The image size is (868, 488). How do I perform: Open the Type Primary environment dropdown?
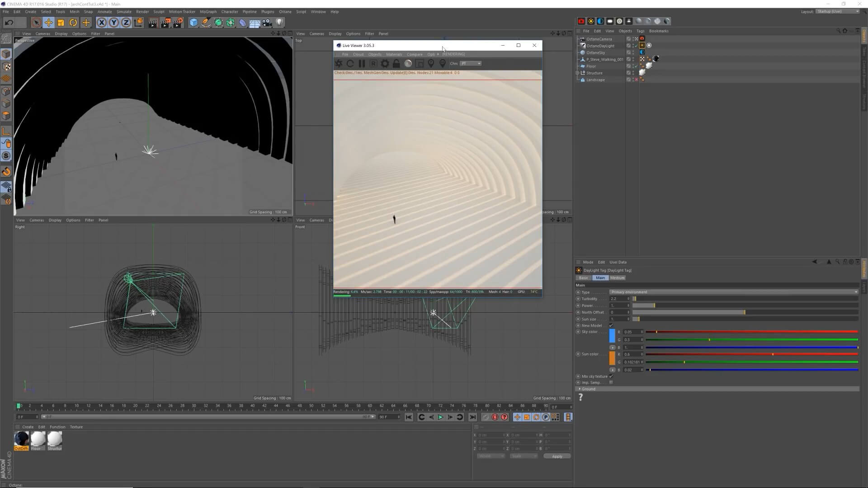[x=733, y=292]
